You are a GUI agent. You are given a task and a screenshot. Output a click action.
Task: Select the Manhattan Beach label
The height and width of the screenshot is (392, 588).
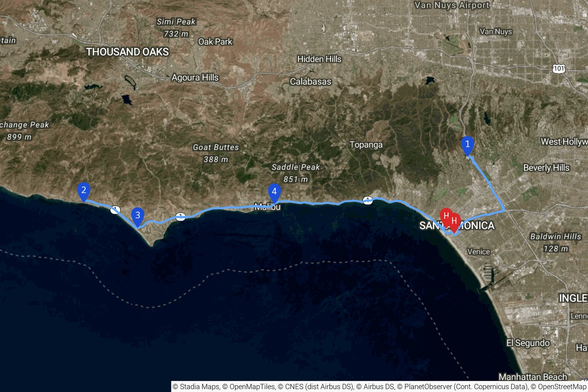tap(533, 376)
